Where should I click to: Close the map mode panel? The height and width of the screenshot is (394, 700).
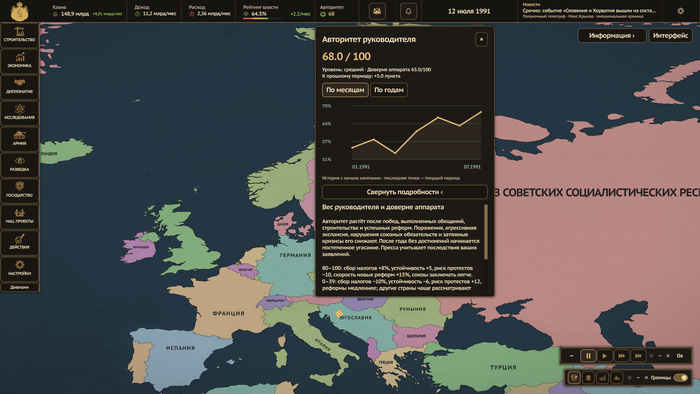(646, 377)
